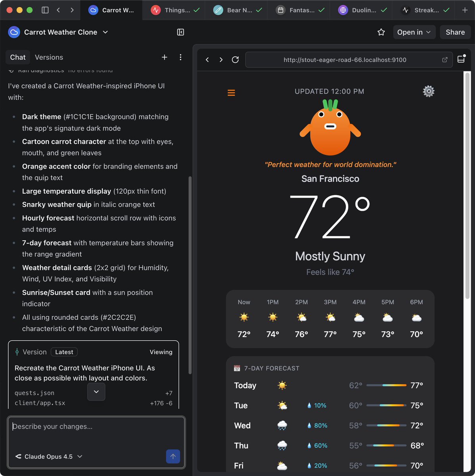Click the 72° large temperature
Image resolution: width=475 pixels, height=476 pixels.
click(330, 217)
